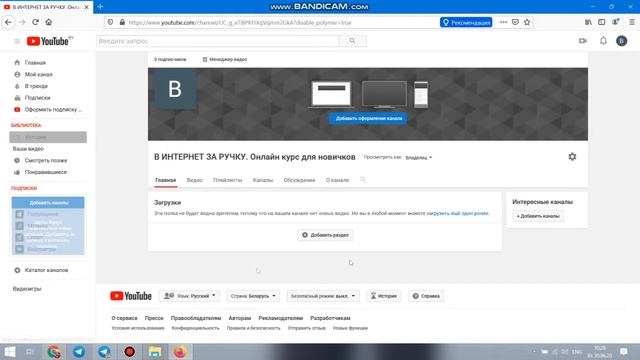Focus the YouTube search input field
640x360 pixels.
click(218, 41)
